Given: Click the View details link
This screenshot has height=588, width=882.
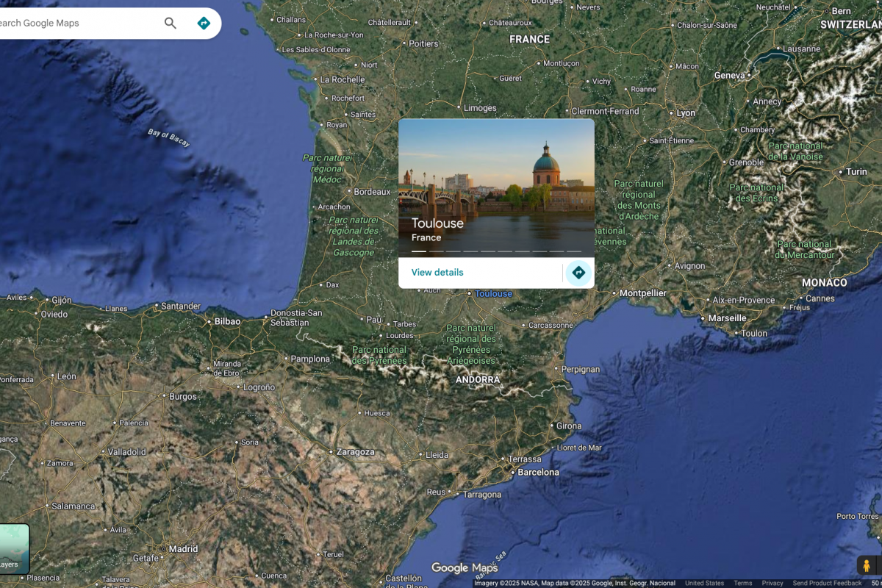Looking at the screenshot, I should [437, 273].
